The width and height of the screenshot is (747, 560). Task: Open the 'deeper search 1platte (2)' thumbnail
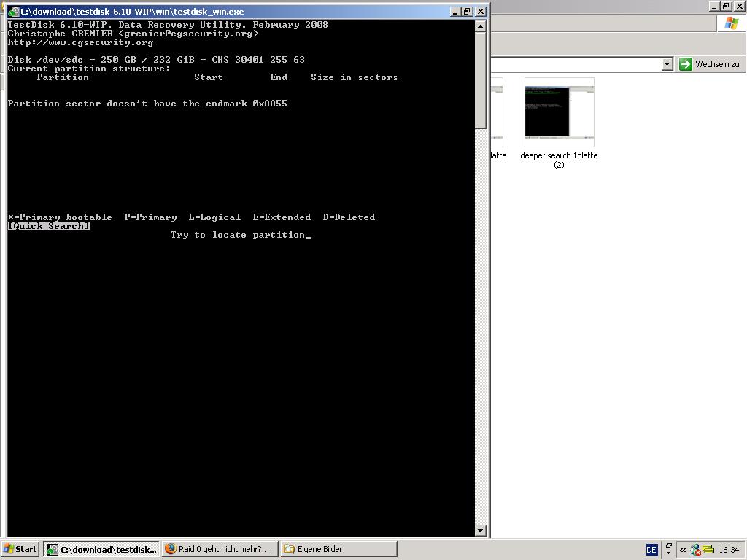(x=560, y=112)
